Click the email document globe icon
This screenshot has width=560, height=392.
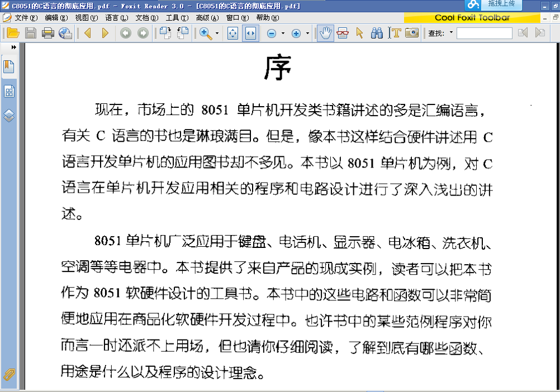pos(65,34)
